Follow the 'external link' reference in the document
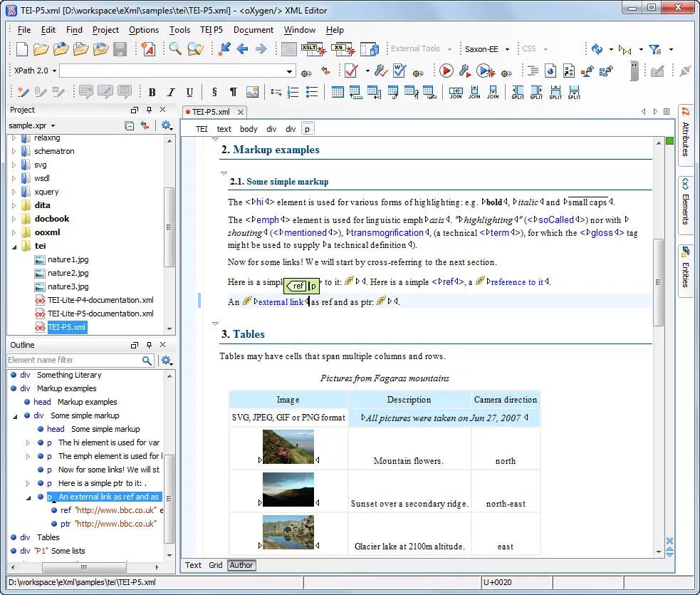 click(x=281, y=302)
